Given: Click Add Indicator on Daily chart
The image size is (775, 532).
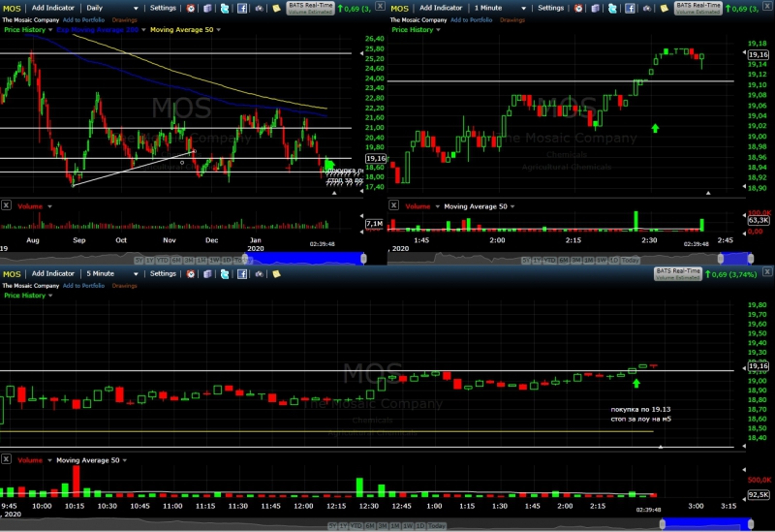Looking at the screenshot, I should click(x=53, y=8).
